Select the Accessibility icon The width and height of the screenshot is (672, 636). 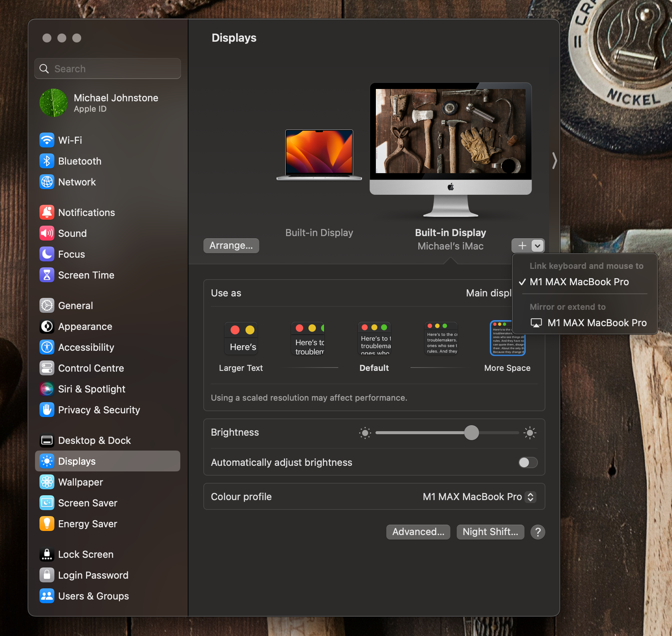[x=47, y=347]
